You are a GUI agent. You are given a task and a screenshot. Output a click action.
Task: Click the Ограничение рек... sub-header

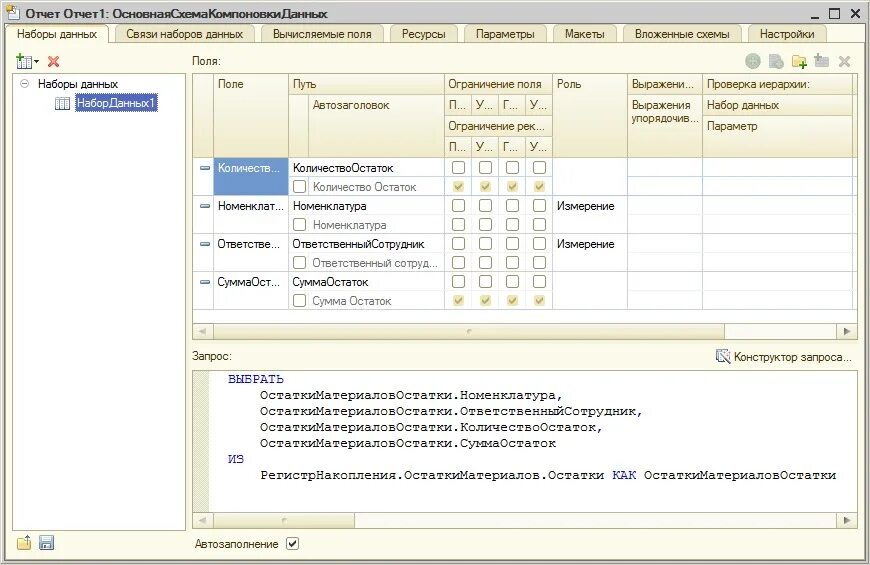click(498, 127)
